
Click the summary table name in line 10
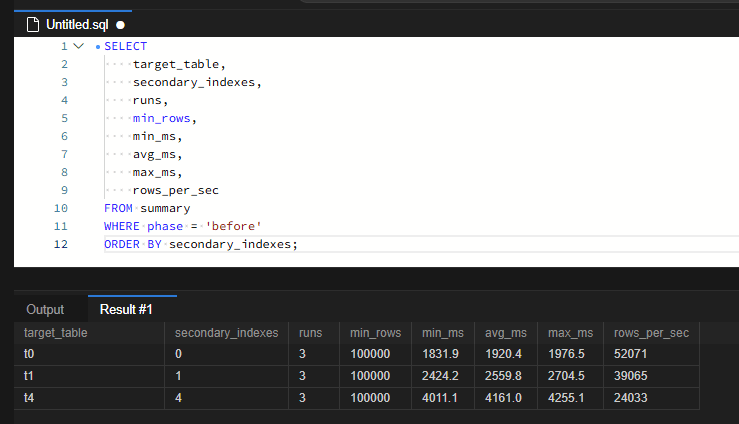(x=165, y=208)
